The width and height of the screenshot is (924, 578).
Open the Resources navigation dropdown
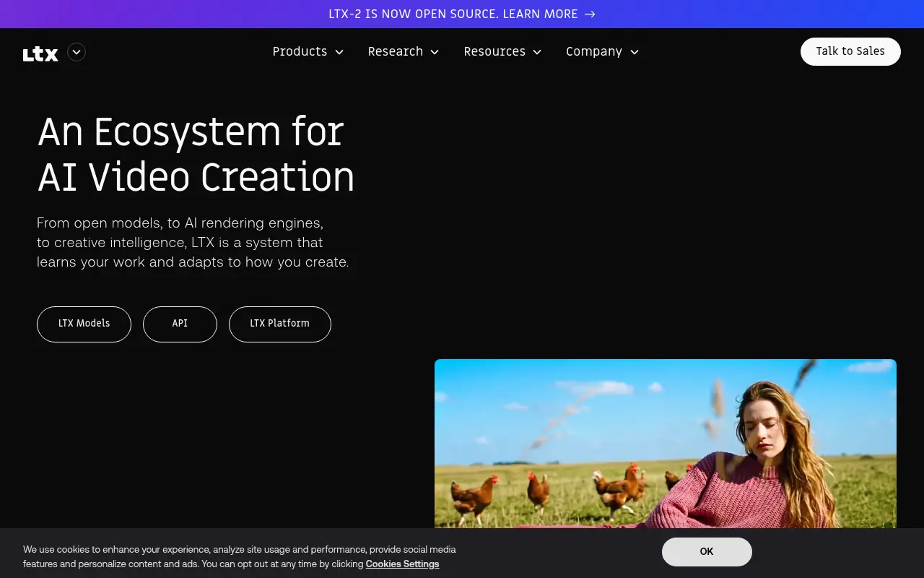pos(536,52)
